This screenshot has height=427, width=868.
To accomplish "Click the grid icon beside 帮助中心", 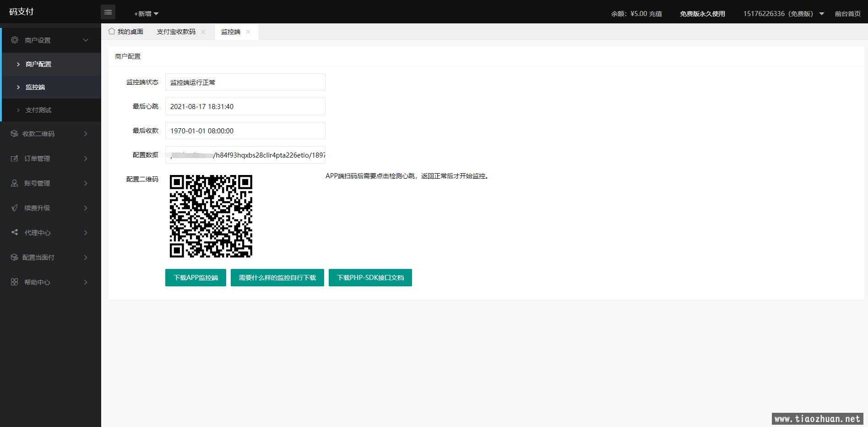I will (x=15, y=282).
